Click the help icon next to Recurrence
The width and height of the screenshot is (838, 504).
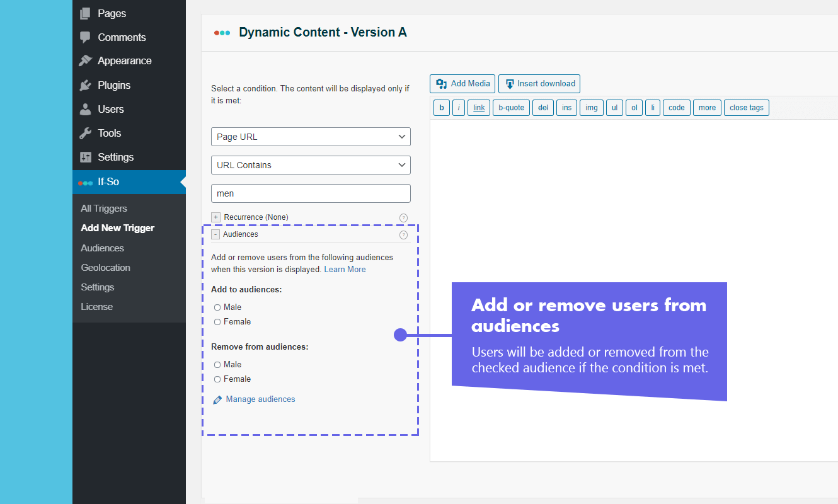[403, 217]
